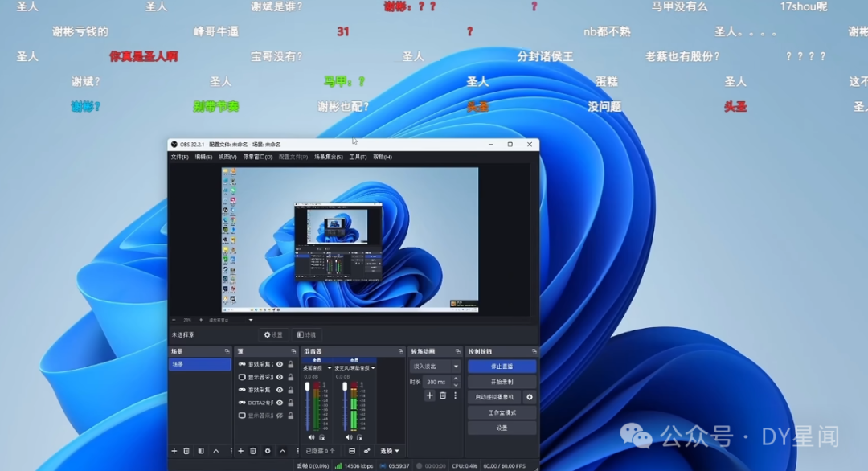Undock the 混音器 panel using its float icon
868x471 pixels.
[400, 351]
